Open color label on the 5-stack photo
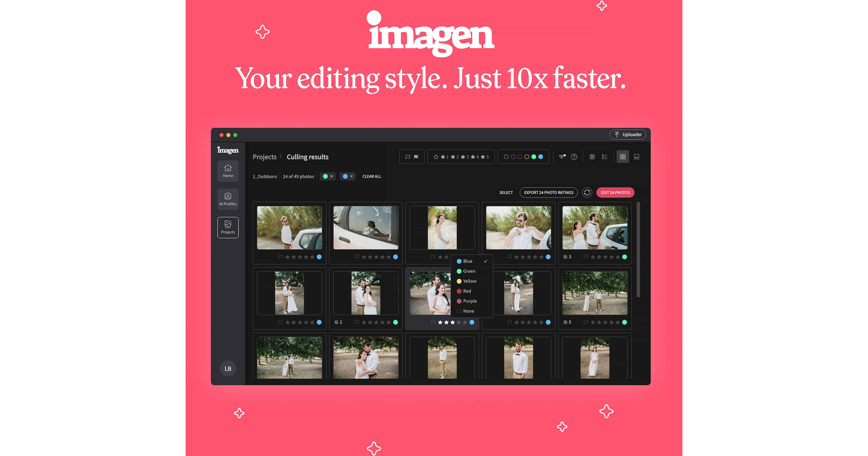The height and width of the screenshot is (456, 868). click(x=625, y=322)
